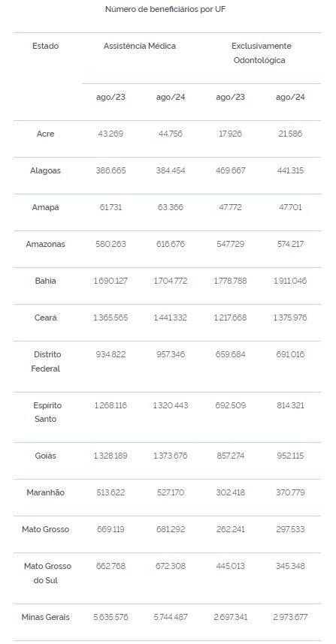The image size is (336, 644).
Task: Click Minas Gerais value 5.744.487
Action: [x=171, y=617]
